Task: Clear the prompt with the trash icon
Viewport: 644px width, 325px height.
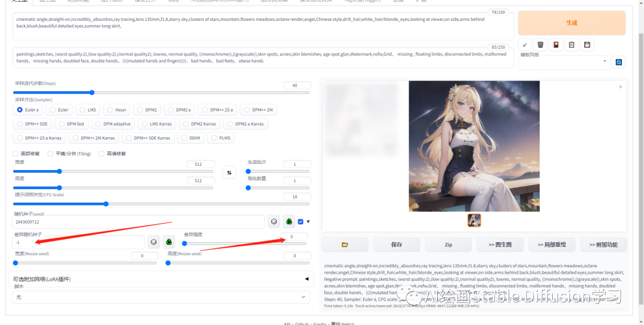Action: (x=540, y=44)
